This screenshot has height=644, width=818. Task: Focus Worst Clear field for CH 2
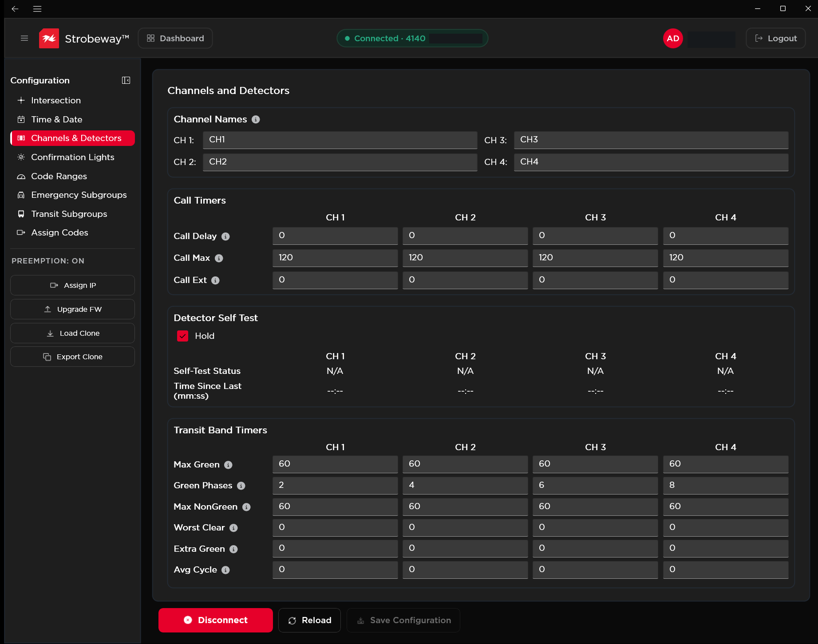(x=465, y=527)
